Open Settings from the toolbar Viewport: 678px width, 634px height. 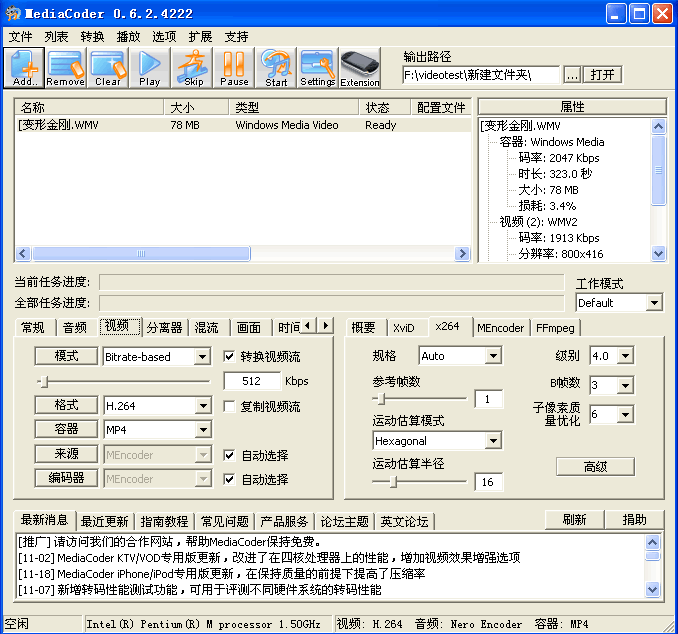point(318,68)
